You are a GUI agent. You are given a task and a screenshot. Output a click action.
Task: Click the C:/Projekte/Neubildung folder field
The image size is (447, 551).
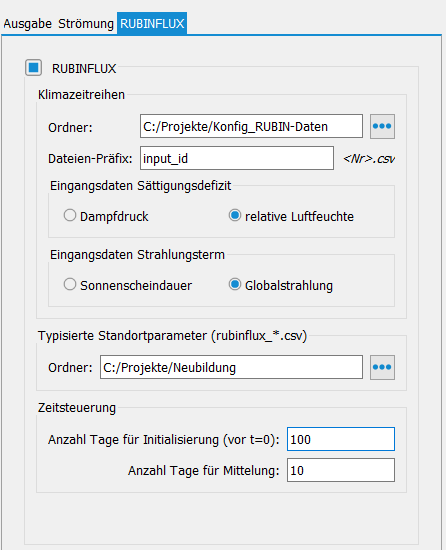231,367
